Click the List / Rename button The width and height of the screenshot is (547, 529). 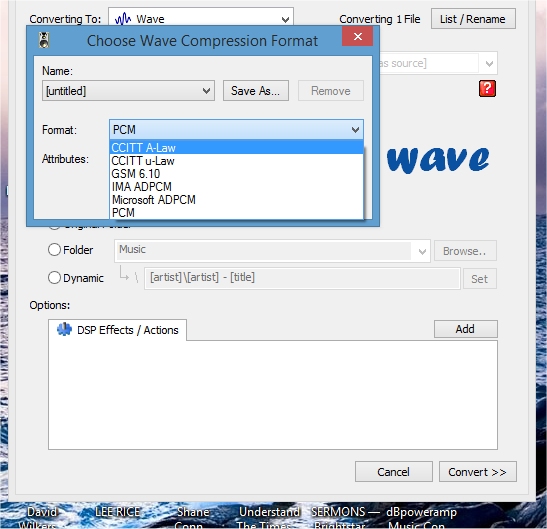pyautogui.click(x=473, y=19)
